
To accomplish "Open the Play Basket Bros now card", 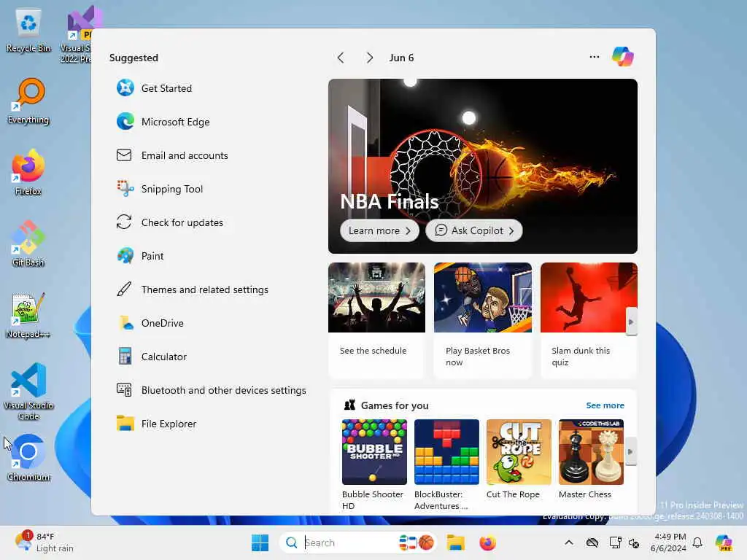I will click(483, 320).
